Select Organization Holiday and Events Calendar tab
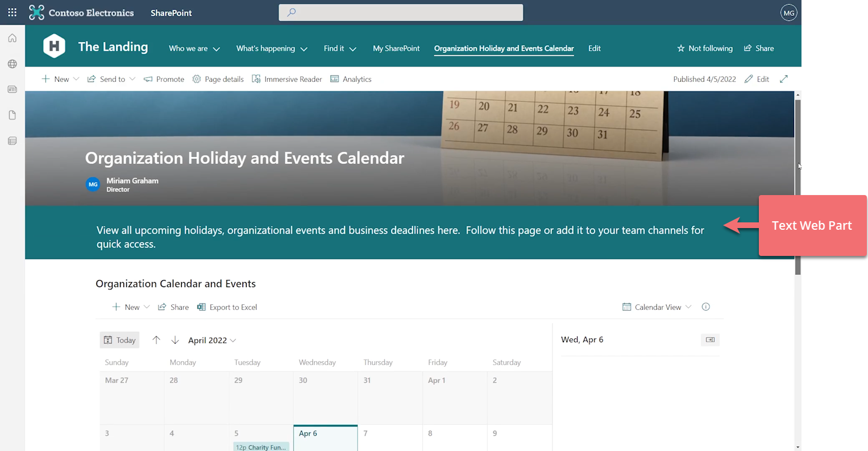 (x=504, y=48)
